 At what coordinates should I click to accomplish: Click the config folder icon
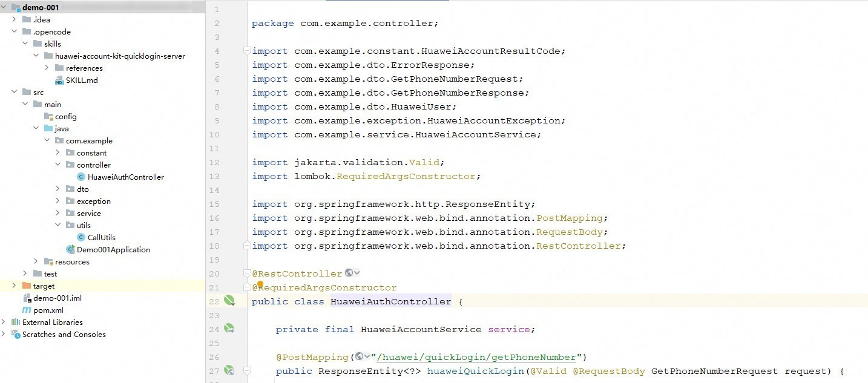tap(48, 116)
